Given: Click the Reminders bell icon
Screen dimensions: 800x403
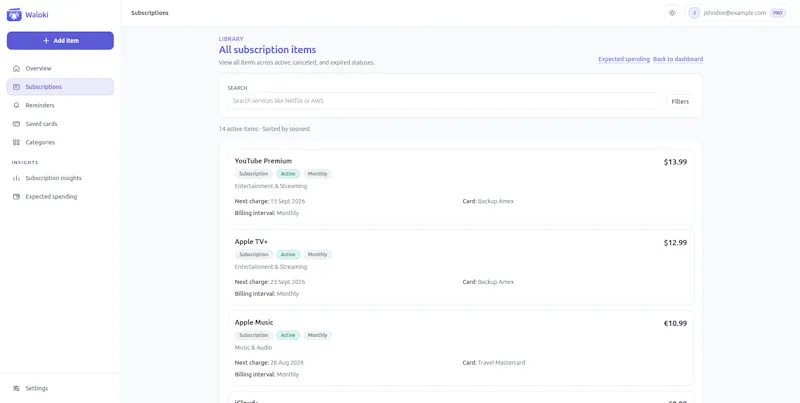Looking at the screenshot, I should click(16, 105).
